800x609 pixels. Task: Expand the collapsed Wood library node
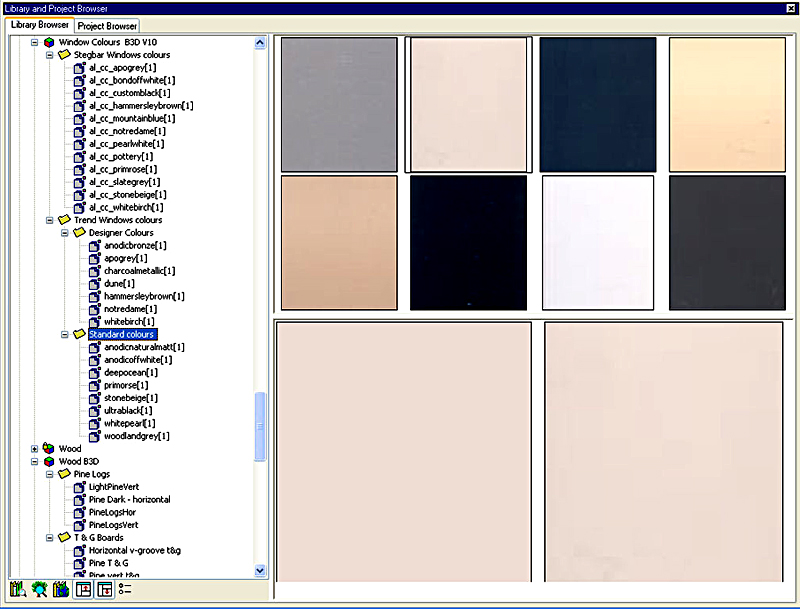pyautogui.click(x=34, y=449)
